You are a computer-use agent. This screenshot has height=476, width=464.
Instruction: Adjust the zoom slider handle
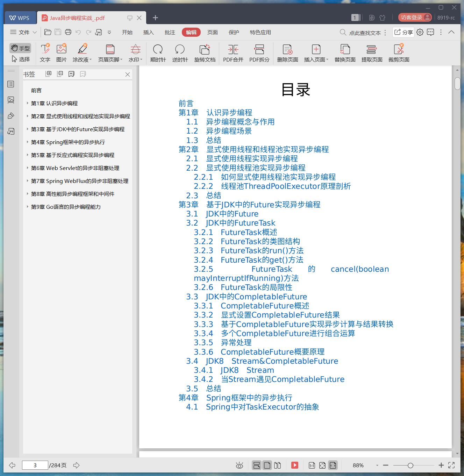[x=411, y=465]
